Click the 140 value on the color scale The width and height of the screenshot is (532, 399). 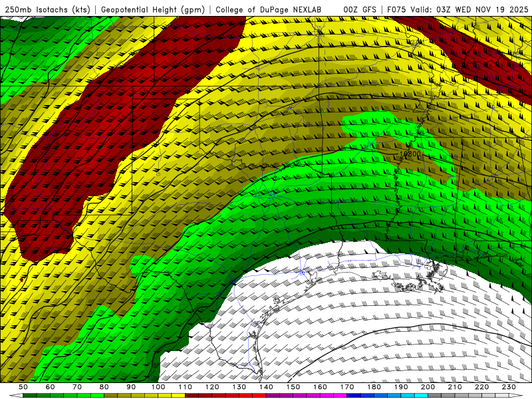pos(266,387)
